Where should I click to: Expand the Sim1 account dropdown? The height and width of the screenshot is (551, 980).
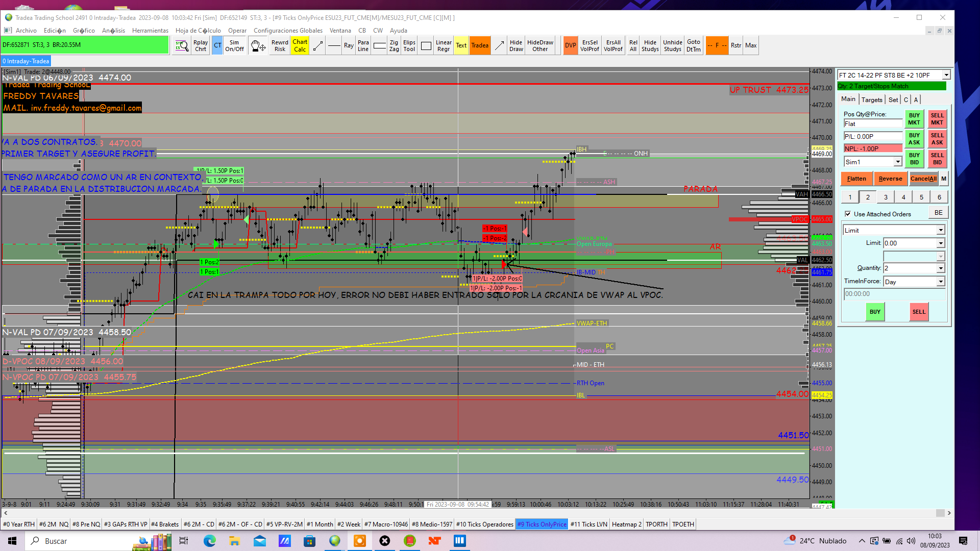[897, 162]
